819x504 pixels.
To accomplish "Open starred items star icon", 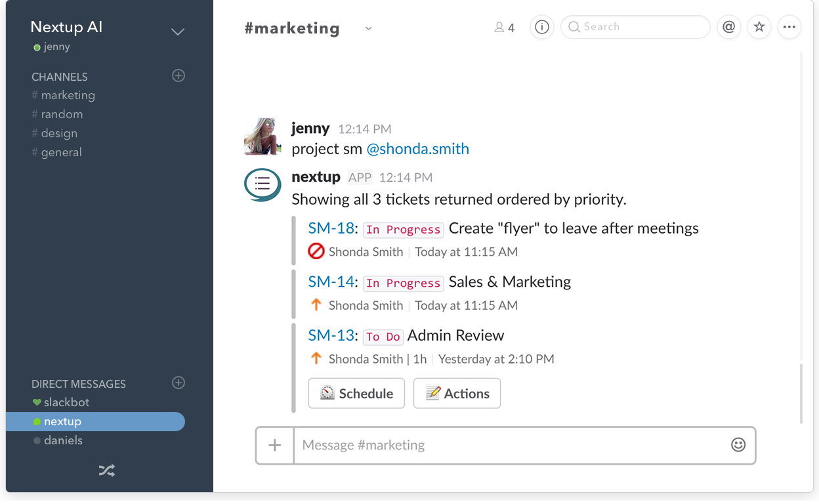I will pos(759,27).
